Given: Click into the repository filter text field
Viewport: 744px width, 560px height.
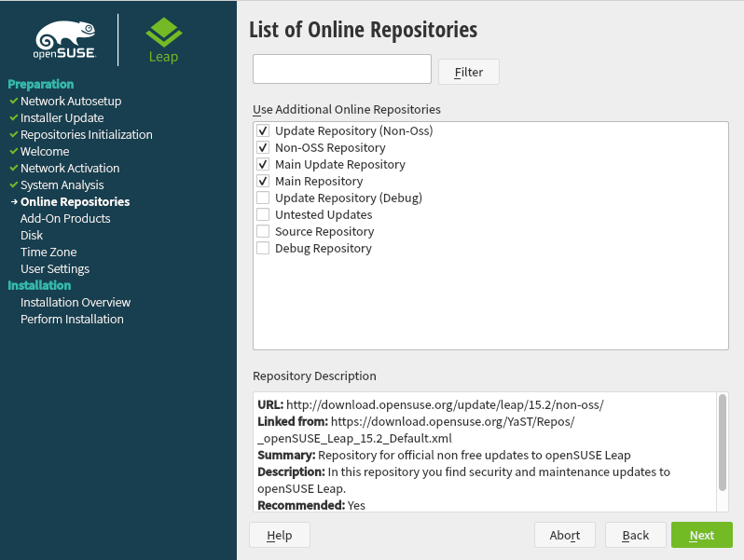Looking at the screenshot, I should (x=341, y=69).
